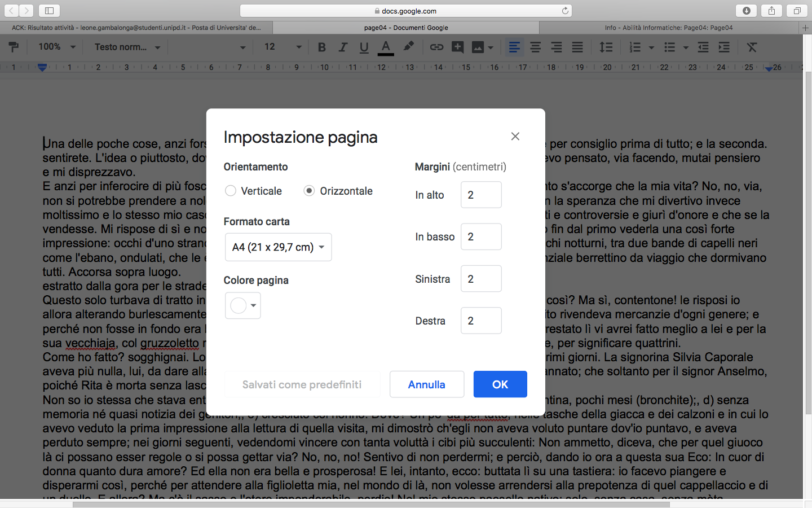
Task: Click the bulleted list icon
Action: coord(669,47)
